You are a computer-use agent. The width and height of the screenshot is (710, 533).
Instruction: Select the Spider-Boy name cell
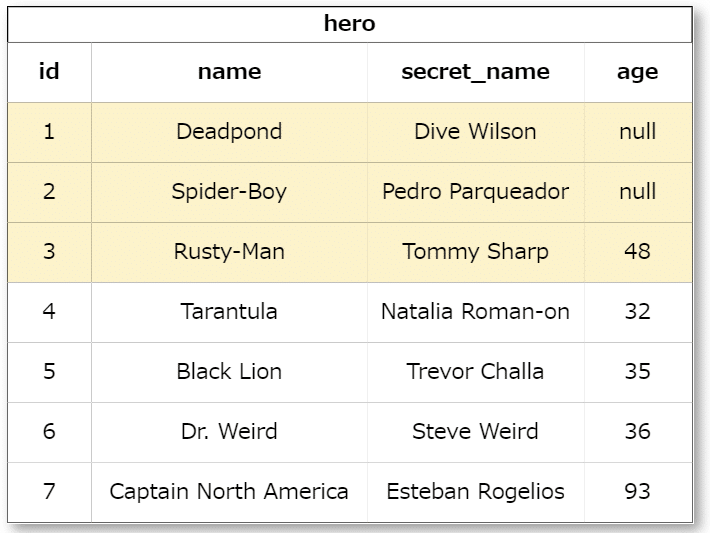pyautogui.click(x=229, y=191)
